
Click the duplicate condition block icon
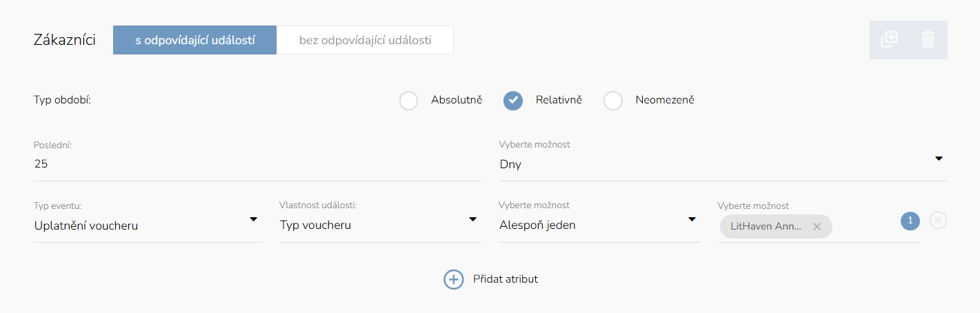coord(889,39)
